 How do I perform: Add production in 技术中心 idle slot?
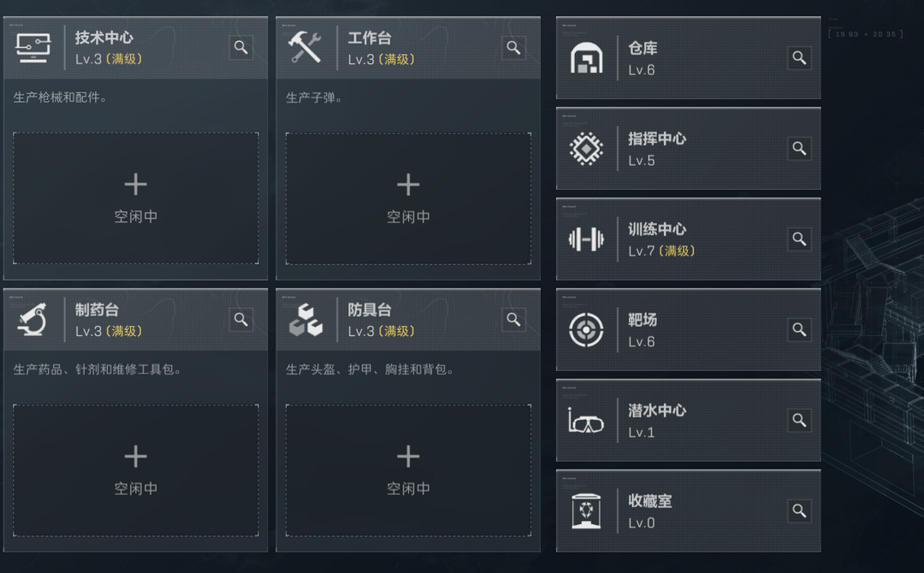click(x=135, y=198)
